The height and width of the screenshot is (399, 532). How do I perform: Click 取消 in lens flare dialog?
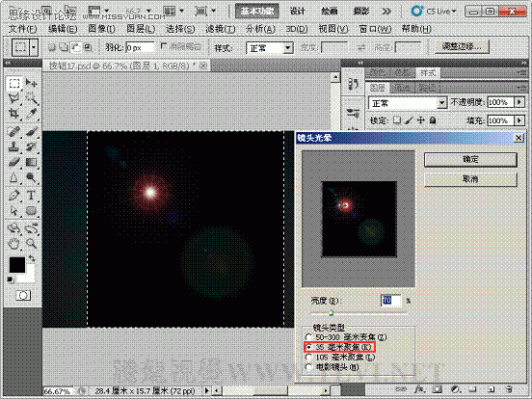click(470, 179)
